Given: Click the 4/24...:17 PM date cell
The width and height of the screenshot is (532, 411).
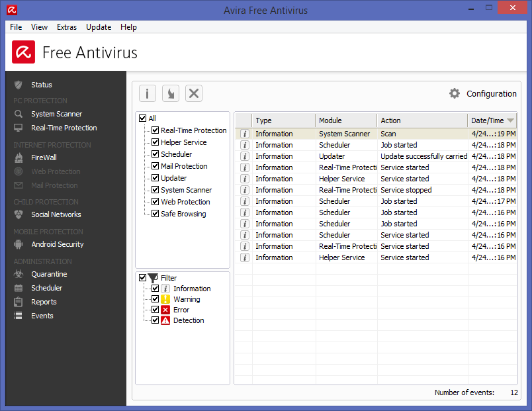Looking at the screenshot, I should tap(494, 201).
